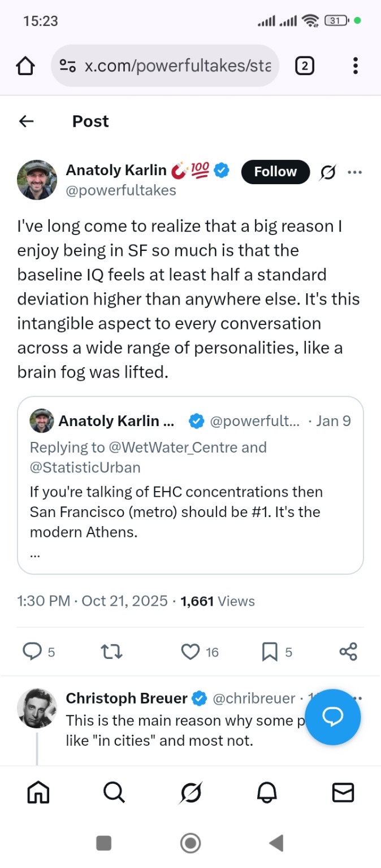381x868 pixels.
Task: Like the post with the heart
Action: coord(190,652)
